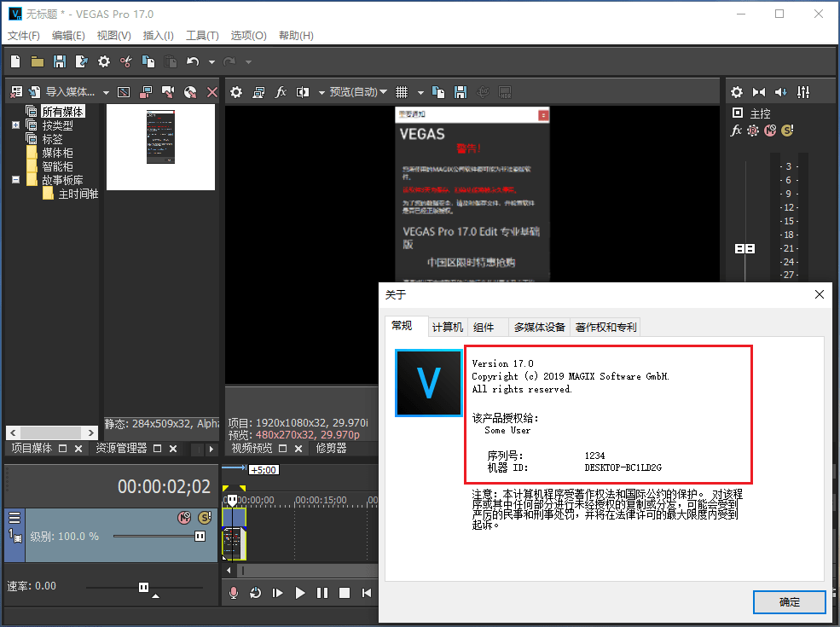Switch to 计算机 tab in About dialog
The height and width of the screenshot is (627, 840).
point(448,327)
